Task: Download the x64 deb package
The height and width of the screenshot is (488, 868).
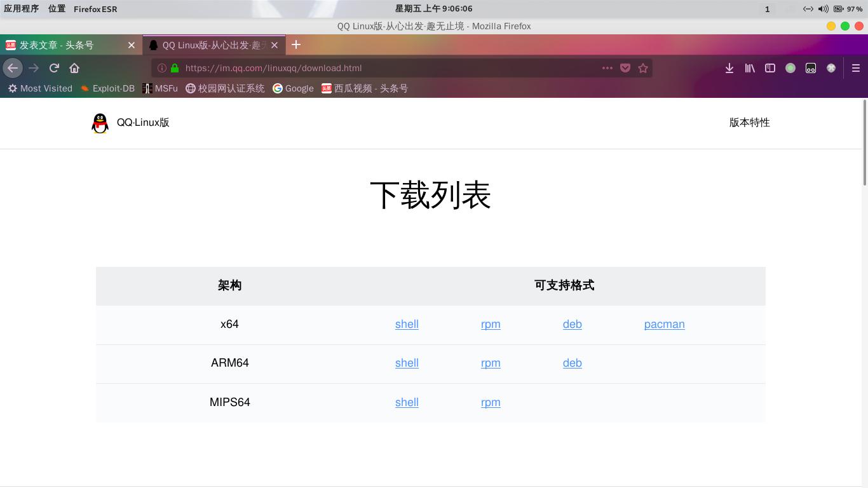Action: 573,324
